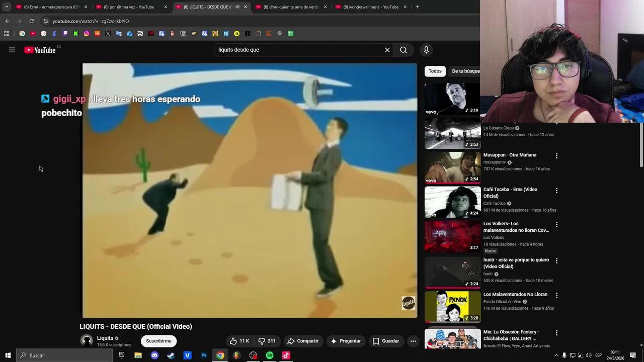
Task: Open options menu for huntr video
Action: tap(556, 260)
